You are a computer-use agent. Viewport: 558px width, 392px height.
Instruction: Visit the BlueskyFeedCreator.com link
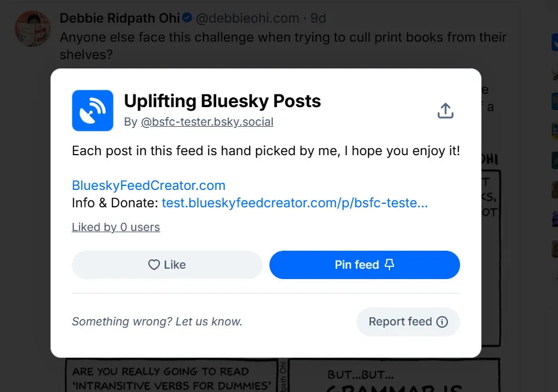[148, 185]
